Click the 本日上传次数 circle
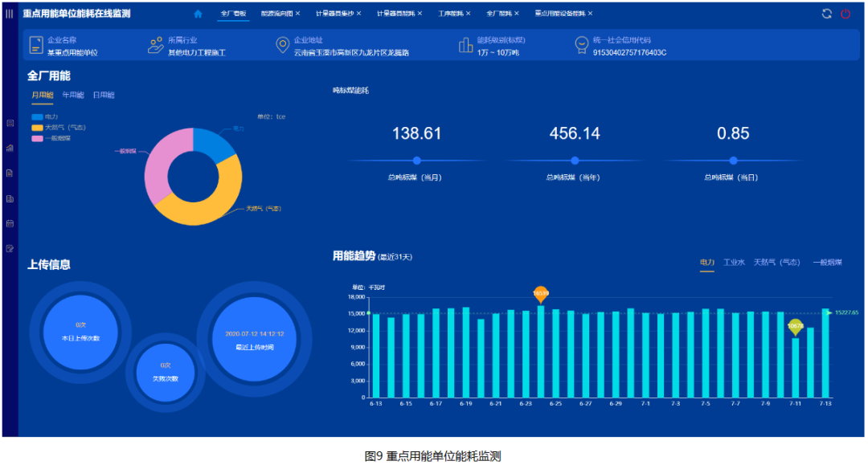Screen dimensions: 868x465 tap(80, 332)
